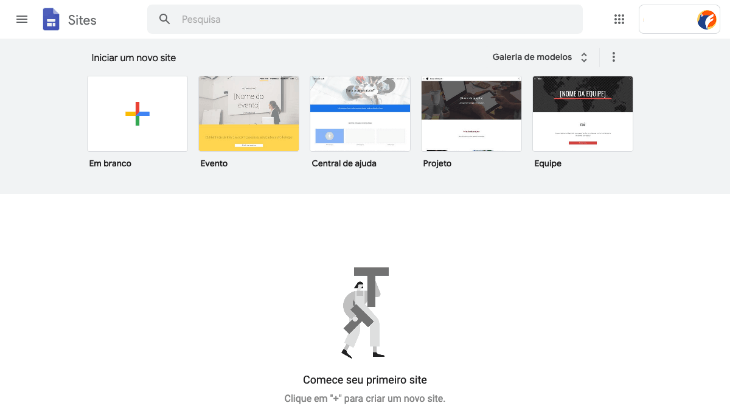This screenshot has width=730, height=410.
Task: Open the more options three-dot menu
Action: (x=614, y=57)
